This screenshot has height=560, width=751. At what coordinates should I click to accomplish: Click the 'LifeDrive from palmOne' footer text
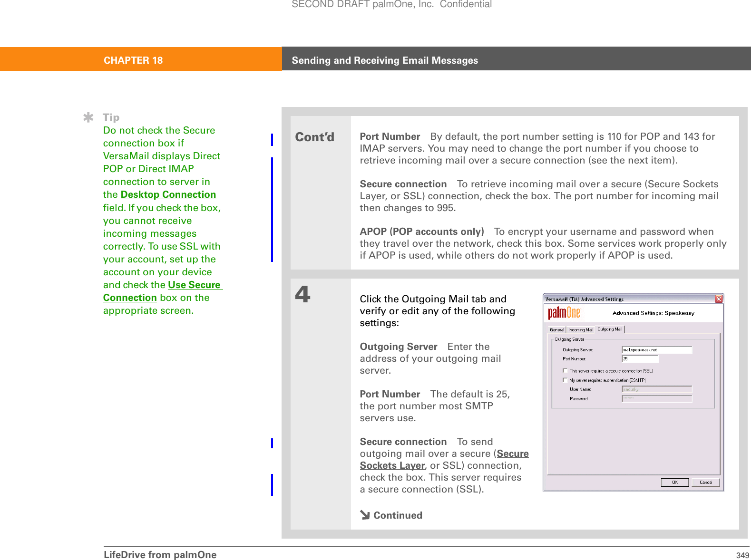pyautogui.click(x=160, y=555)
